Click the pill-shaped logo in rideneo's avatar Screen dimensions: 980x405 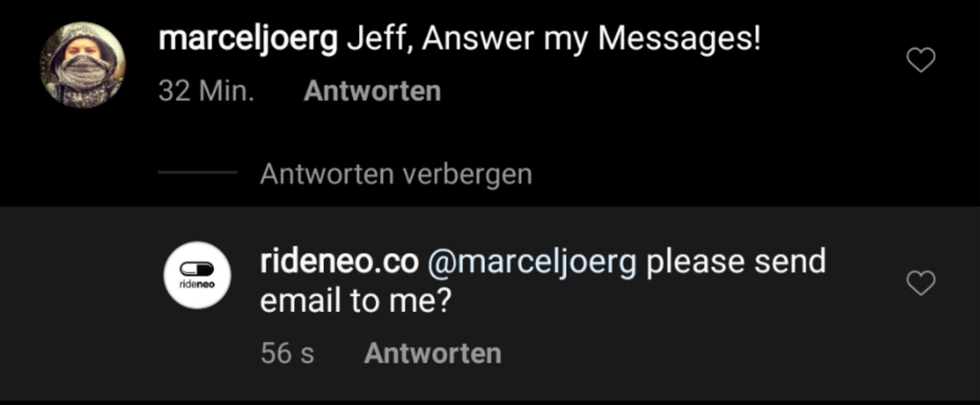point(197,269)
